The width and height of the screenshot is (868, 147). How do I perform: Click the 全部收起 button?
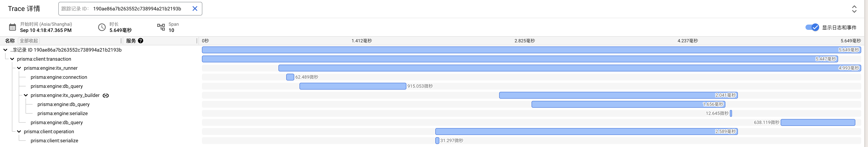coord(29,41)
